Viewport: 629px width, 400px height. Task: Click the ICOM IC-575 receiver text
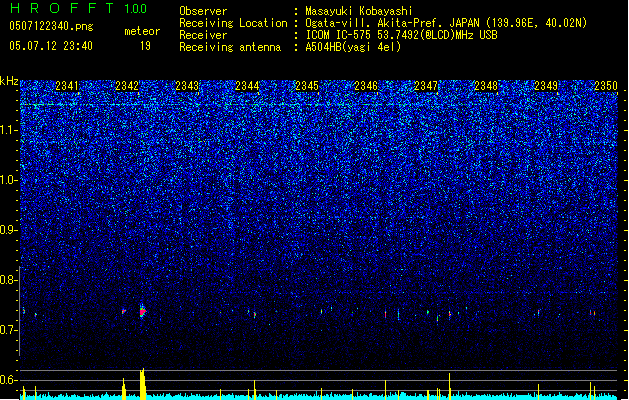[x=401, y=35]
